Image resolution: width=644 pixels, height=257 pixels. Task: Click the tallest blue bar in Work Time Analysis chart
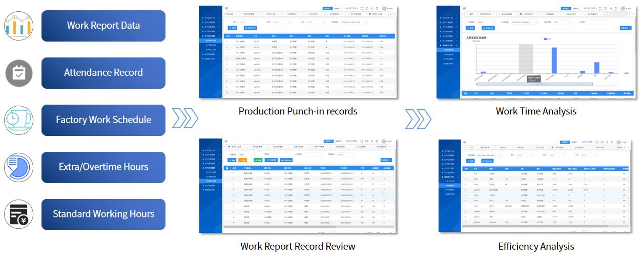pyautogui.click(x=554, y=61)
